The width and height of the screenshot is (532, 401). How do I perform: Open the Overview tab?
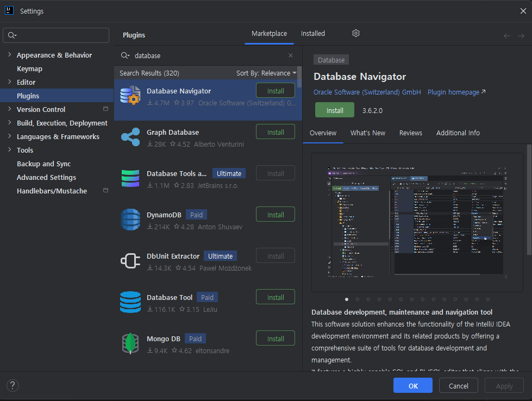tap(323, 133)
